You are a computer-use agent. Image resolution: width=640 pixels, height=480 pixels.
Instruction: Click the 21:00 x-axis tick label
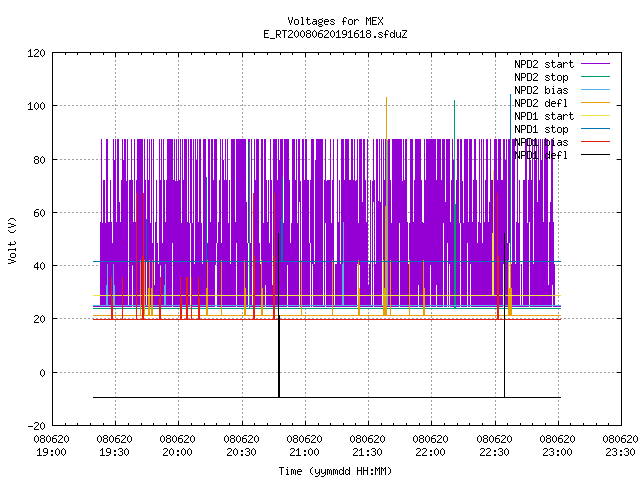tap(304, 452)
